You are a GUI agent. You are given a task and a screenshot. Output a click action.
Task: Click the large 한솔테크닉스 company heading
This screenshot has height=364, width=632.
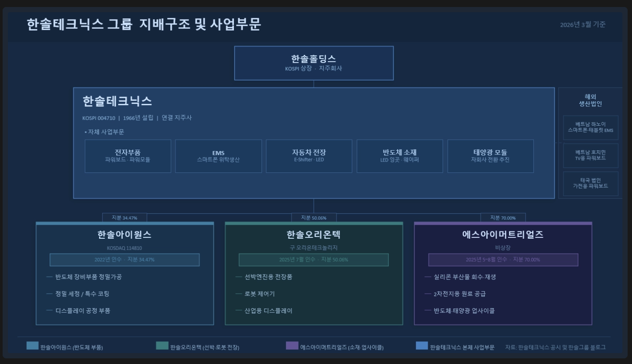tap(117, 101)
